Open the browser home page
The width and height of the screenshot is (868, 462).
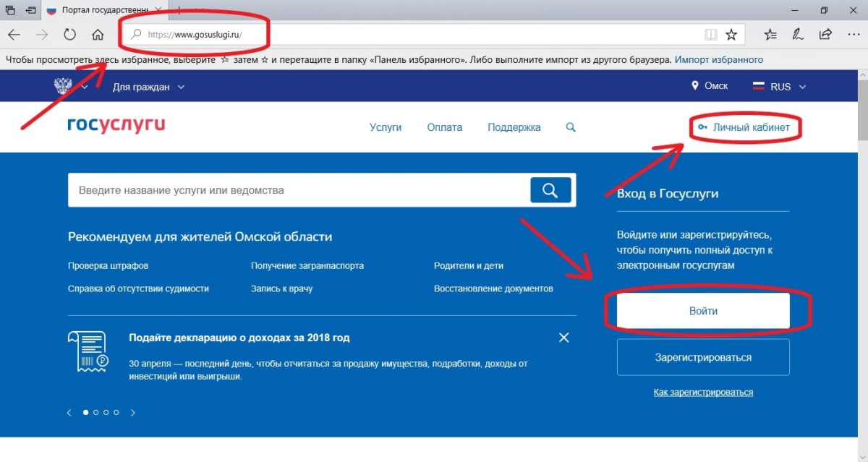pos(98,34)
